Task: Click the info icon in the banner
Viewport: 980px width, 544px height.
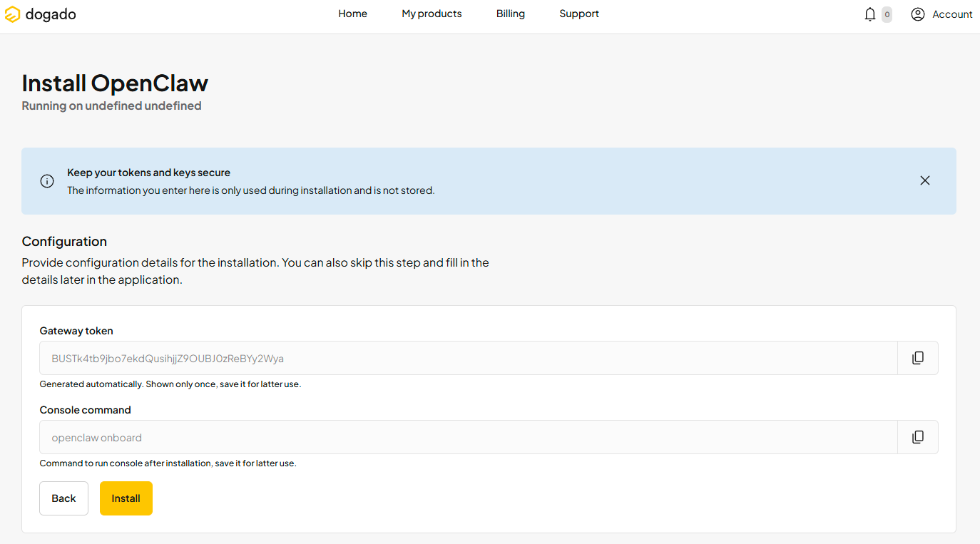Action: (x=47, y=181)
